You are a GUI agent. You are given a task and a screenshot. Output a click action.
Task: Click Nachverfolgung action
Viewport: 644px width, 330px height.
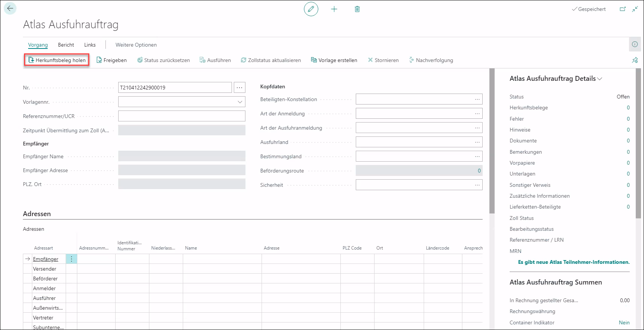[431, 60]
